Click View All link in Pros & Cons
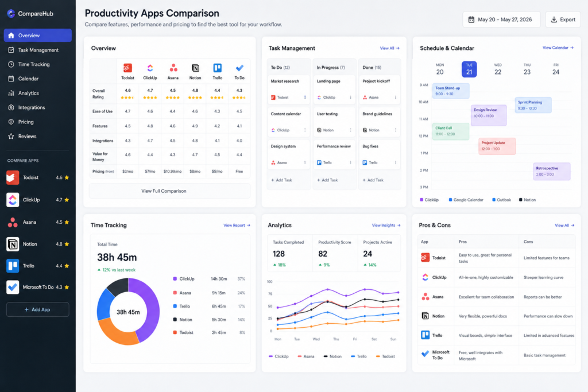Screen dimensions: 588x392 tap(564, 225)
